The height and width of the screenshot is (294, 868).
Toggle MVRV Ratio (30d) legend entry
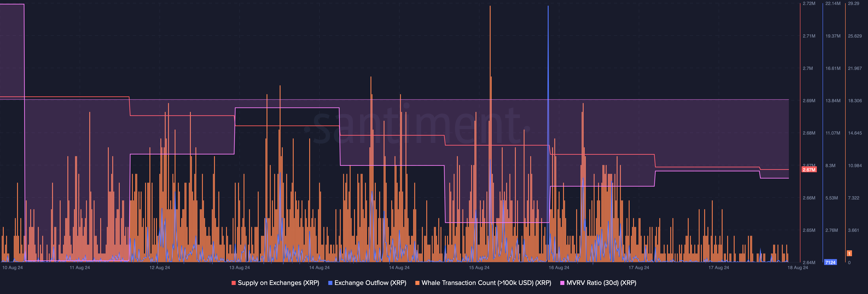(598, 283)
